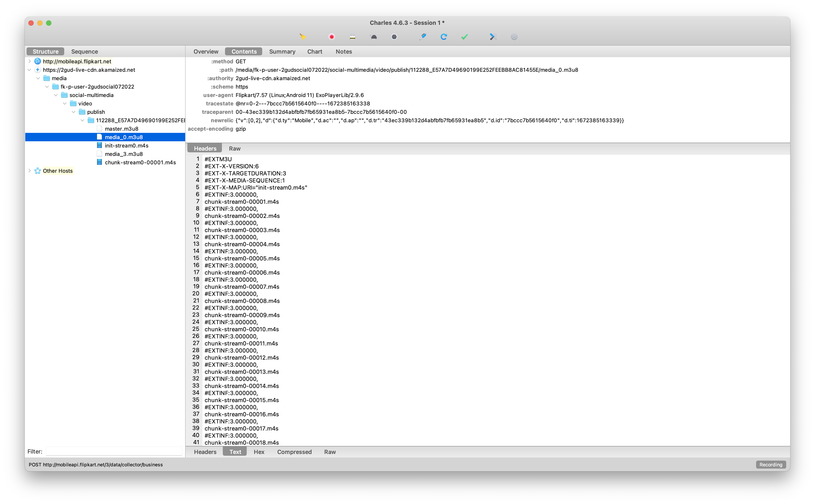
Task: Select the init-stream0.m4s file
Action: [126, 145]
